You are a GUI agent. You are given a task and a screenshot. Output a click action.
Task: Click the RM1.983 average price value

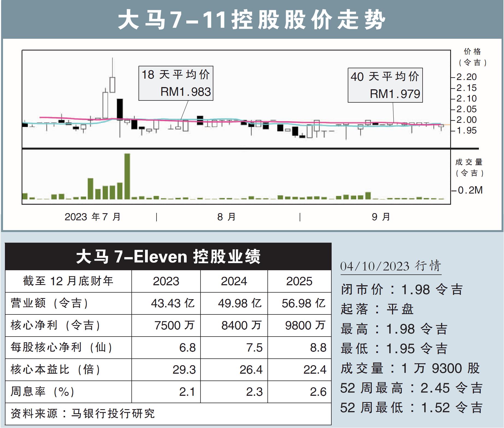point(186,92)
